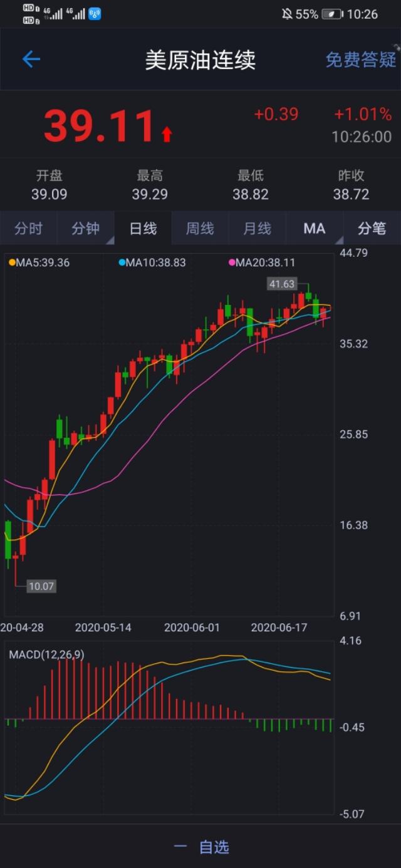The image size is (401, 868).
Task: Select the 10.07 low price marker
Action: (x=41, y=586)
